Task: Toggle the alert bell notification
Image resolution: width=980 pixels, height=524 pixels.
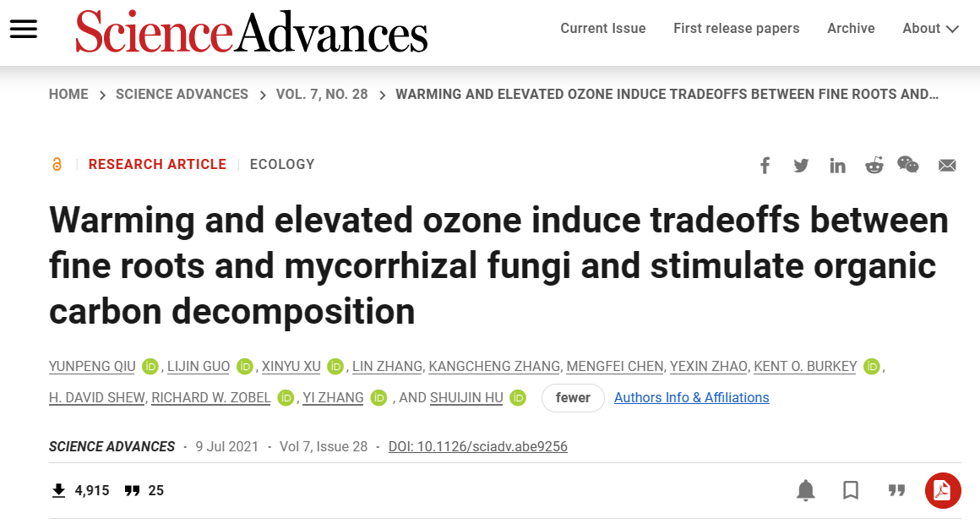Action: click(x=806, y=490)
